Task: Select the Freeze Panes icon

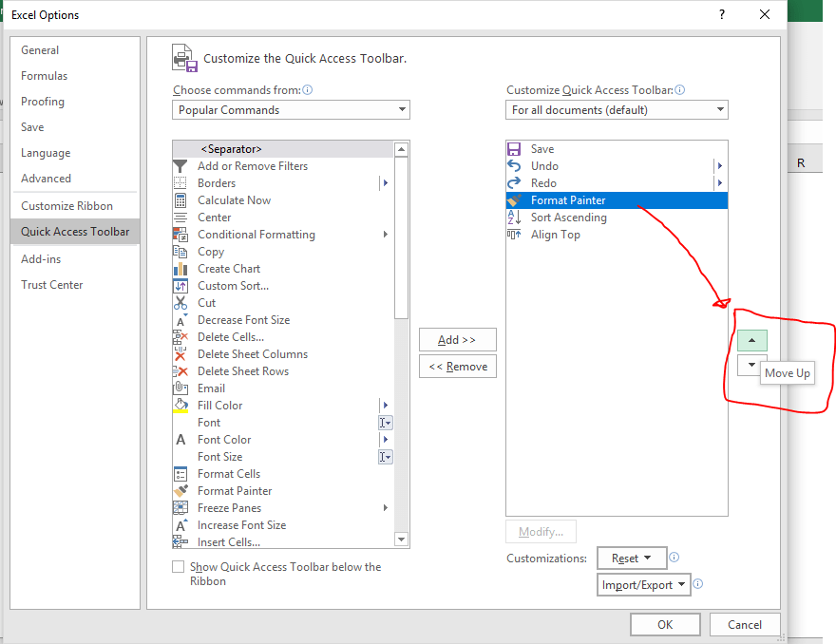Action: [x=180, y=508]
